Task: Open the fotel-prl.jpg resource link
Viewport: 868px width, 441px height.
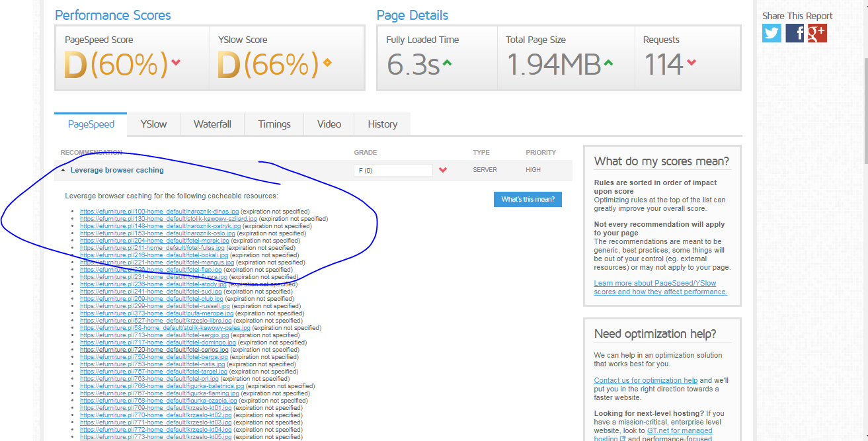Action: (149, 379)
